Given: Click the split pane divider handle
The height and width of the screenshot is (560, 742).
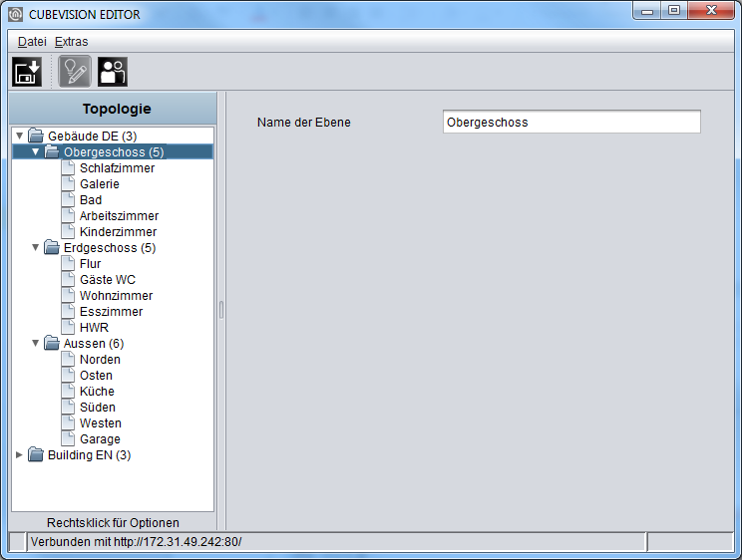Looking at the screenshot, I should point(221,310).
